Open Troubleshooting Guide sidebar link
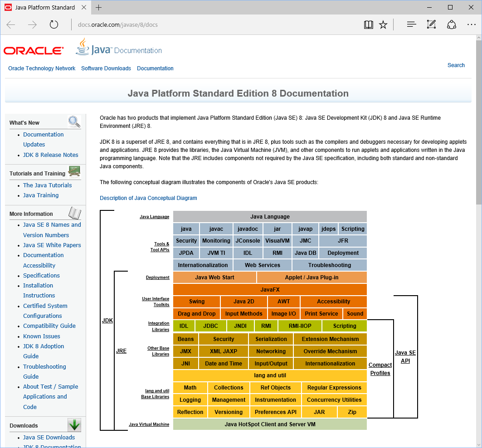 pyautogui.click(x=44, y=371)
